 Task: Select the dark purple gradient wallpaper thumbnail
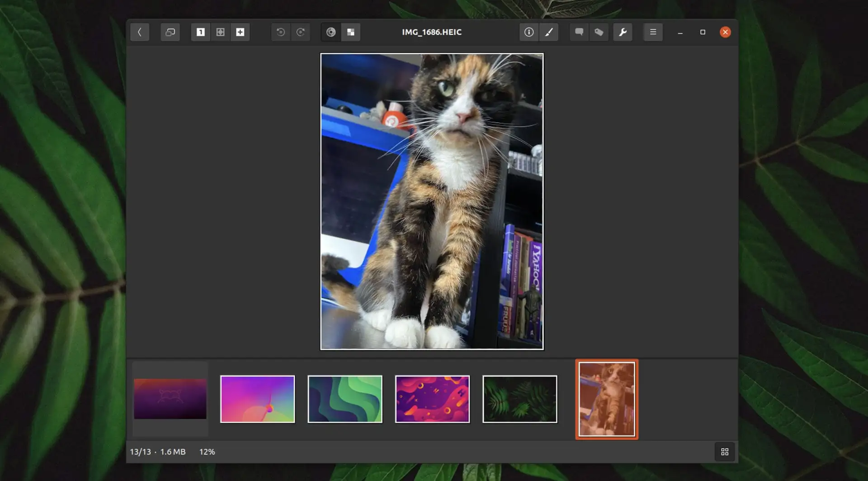[x=170, y=399]
